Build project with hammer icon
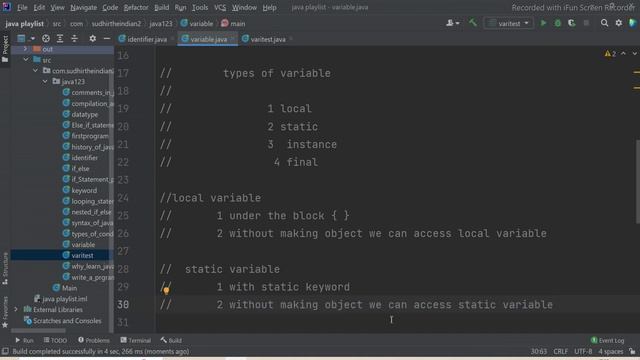This screenshot has width=640, height=360. pos(473,23)
